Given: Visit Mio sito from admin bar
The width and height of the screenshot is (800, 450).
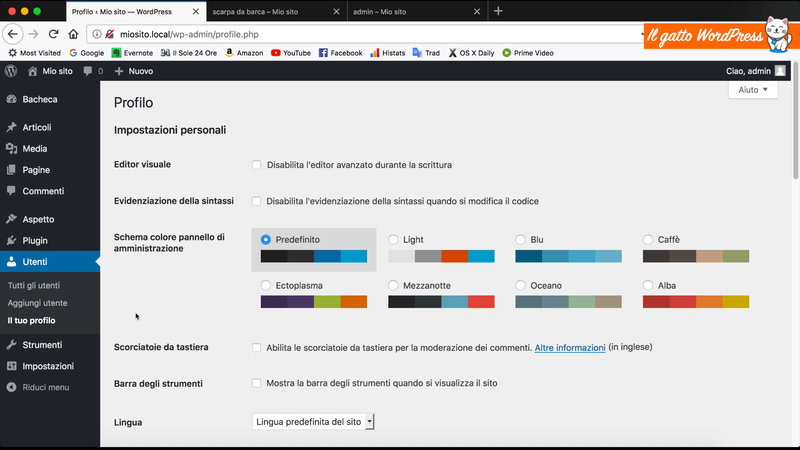Looking at the screenshot, I should pos(50,71).
